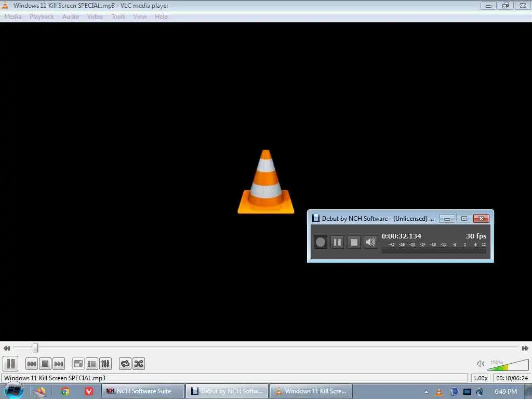Stop recording in Debut
This screenshot has width=532, height=399.
point(354,242)
